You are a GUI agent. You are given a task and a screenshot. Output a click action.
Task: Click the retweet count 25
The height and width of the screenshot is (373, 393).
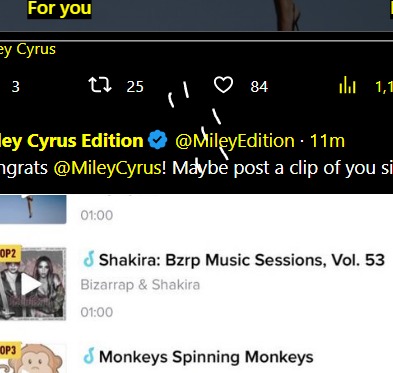coord(135,87)
